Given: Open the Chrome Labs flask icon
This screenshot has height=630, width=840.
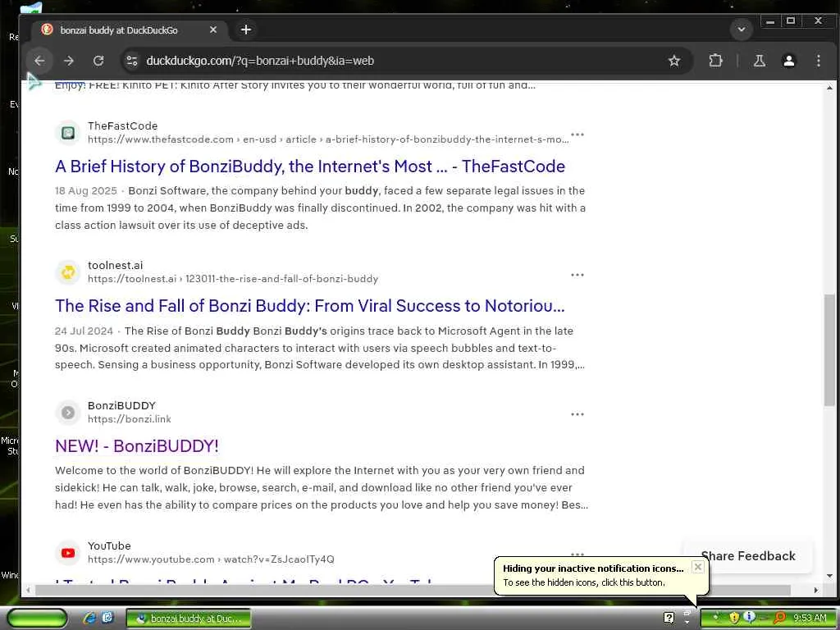Looking at the screenshot, I should point(759,61).
